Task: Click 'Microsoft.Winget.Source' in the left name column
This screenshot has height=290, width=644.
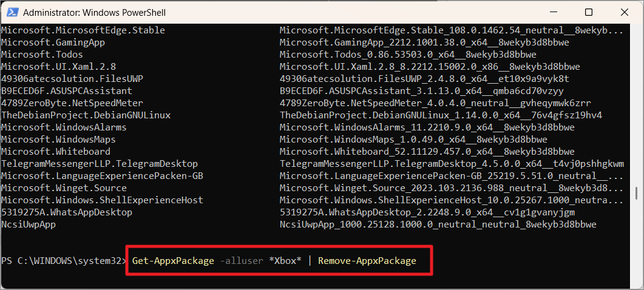Action: [64, 188]
